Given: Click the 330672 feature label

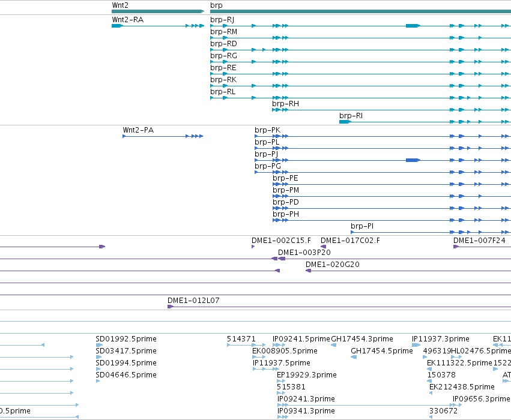Looking at the screenshot, I should 444,411.
